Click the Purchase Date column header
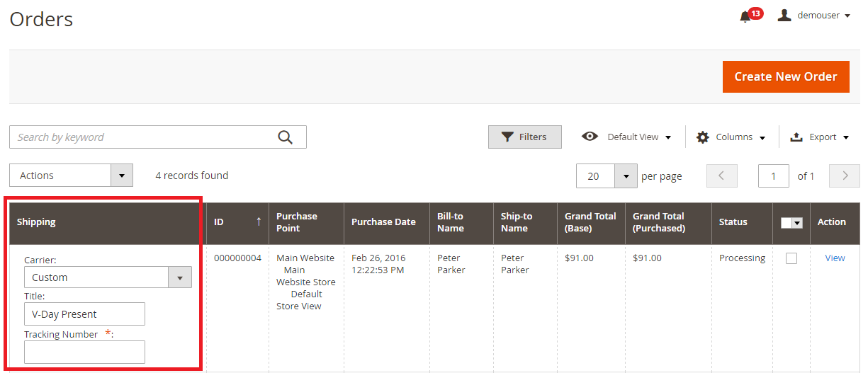 [383, 222]
